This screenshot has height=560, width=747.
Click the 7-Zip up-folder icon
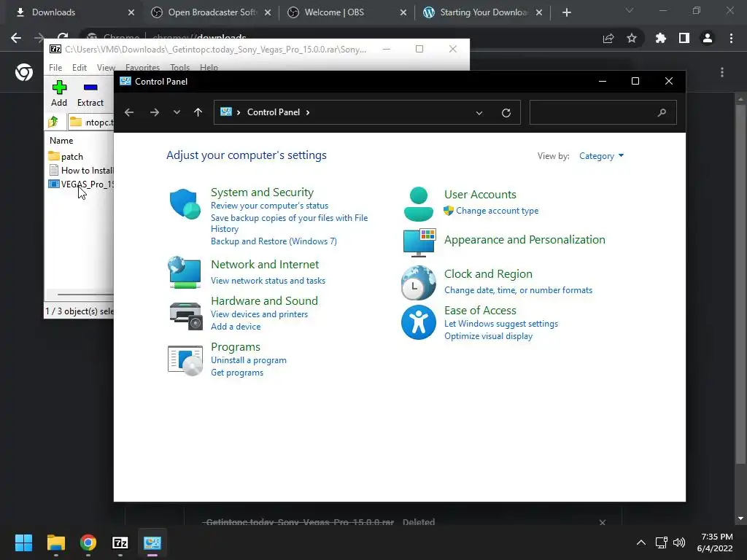pos(53,122)
